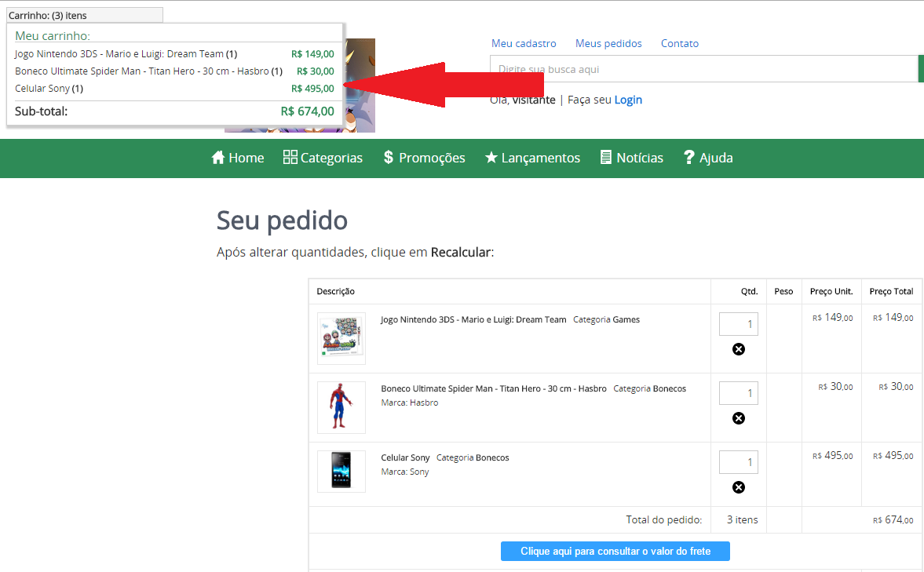Click the Notícias document icon
The height and width of the screenshot is (572, 924).
click(x=606, y=157)
